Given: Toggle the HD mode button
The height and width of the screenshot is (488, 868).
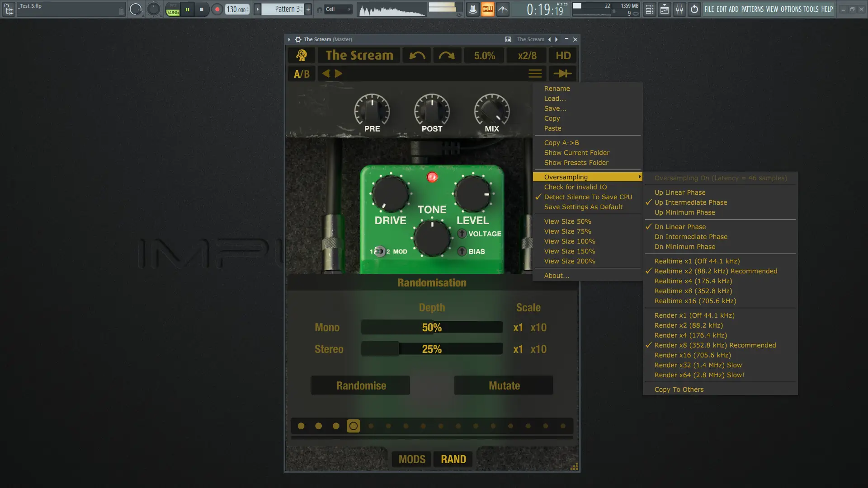Looking at the screenshot, I should [563, 56].
